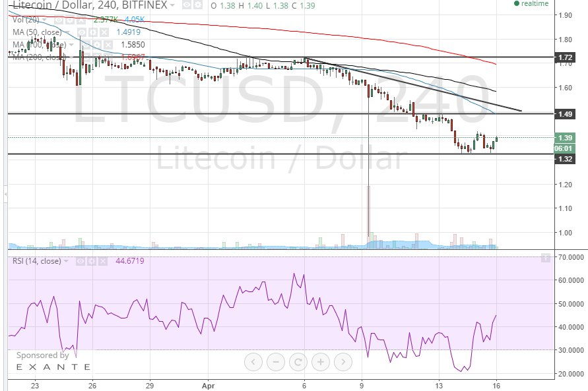Toggle visibility eye of RSI (14, close)
The height and width of the screenshot is (391, 588).
(81, 261)
